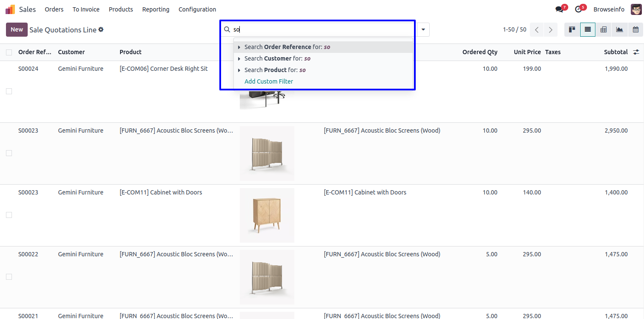
Task: Open the Graph view
Action: tap(619, 29)
